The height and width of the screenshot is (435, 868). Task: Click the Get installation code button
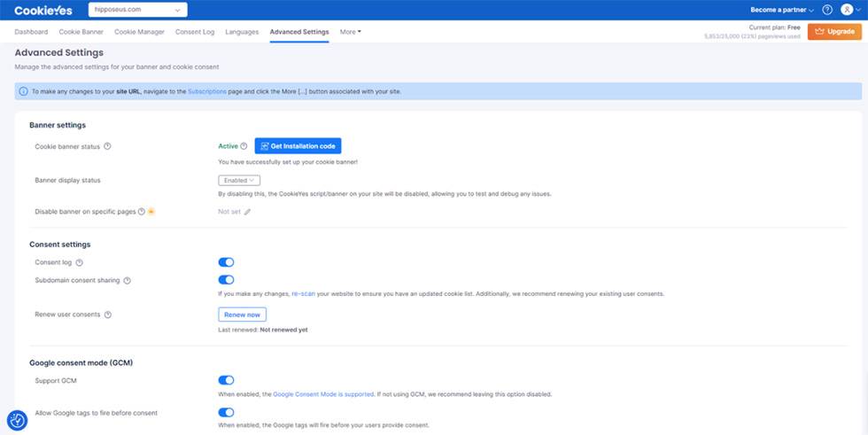click(298, 146)
